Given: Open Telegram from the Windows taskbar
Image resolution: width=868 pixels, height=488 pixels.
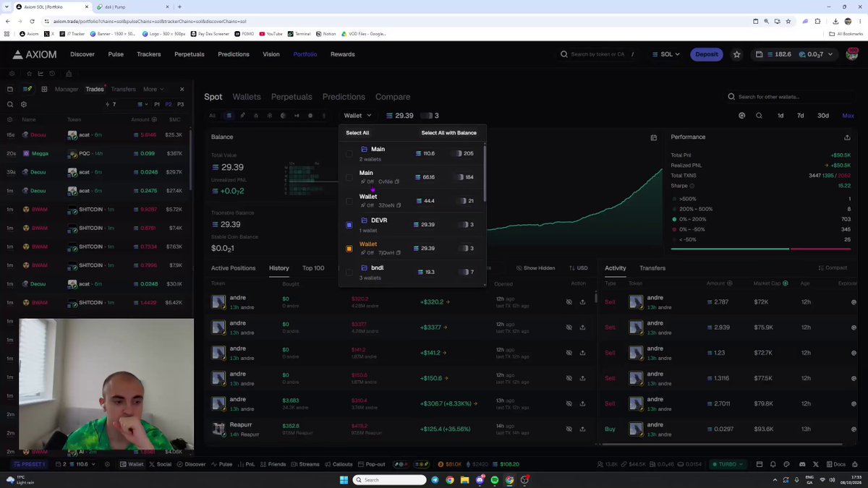Looking at the screenshot, I should [435, 480].
